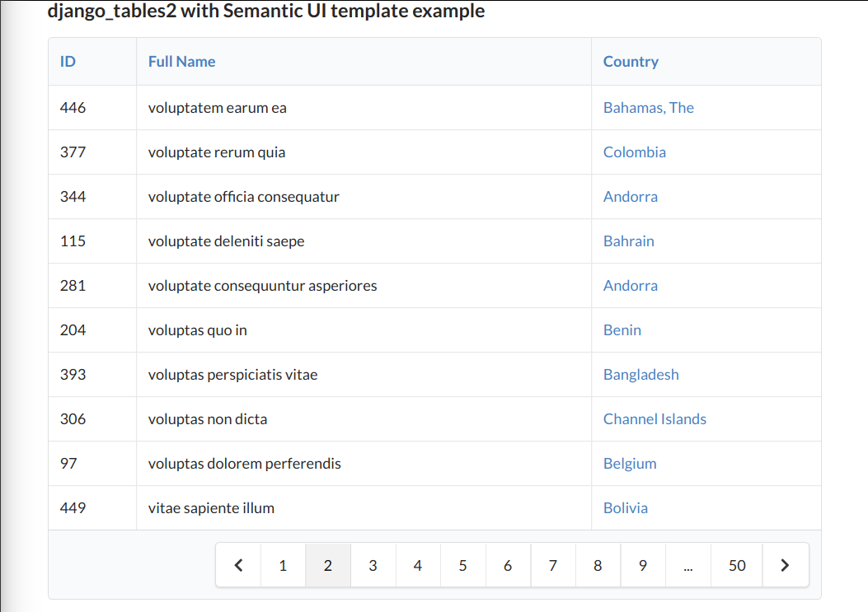Jump to page 1 in pagination

click(x=283, y=565)
